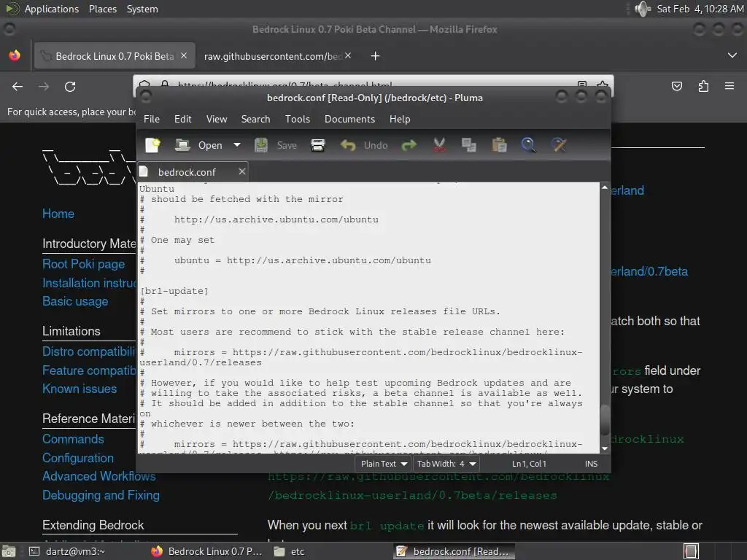
Task: Open the Commands link in Reference Material
Action: pyautogui.click(x=73, y=439)
